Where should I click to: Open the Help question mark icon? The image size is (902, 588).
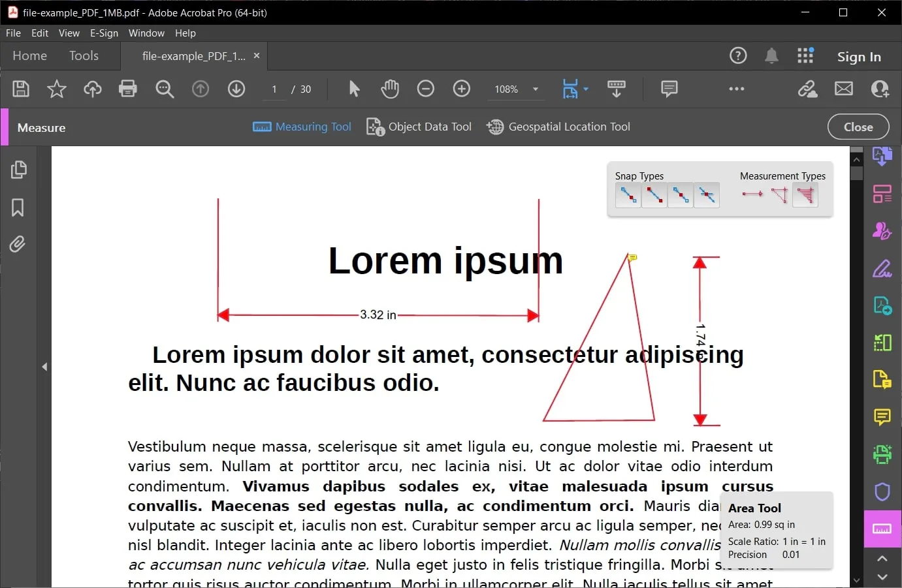[738, 56]
